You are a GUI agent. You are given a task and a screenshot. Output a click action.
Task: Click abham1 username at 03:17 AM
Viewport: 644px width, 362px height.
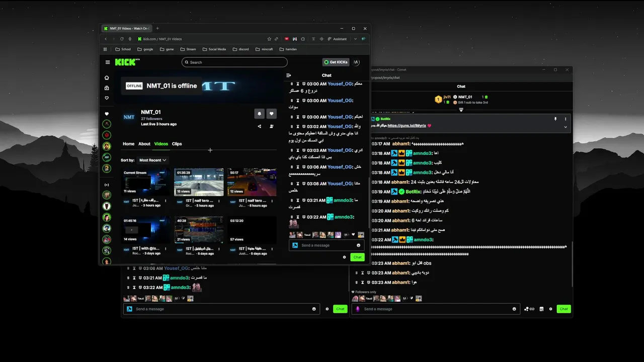point(400,144)
